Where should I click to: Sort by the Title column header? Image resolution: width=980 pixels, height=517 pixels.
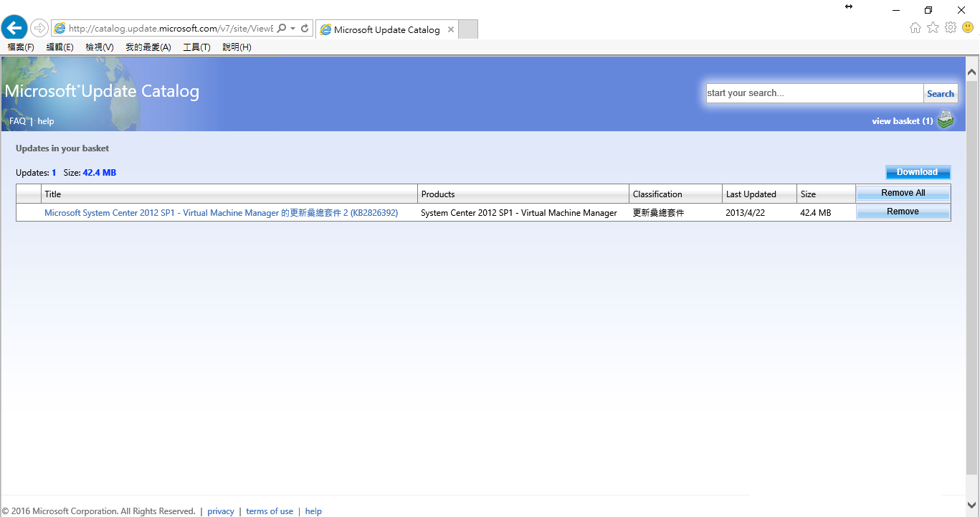(x=229, y=194)
